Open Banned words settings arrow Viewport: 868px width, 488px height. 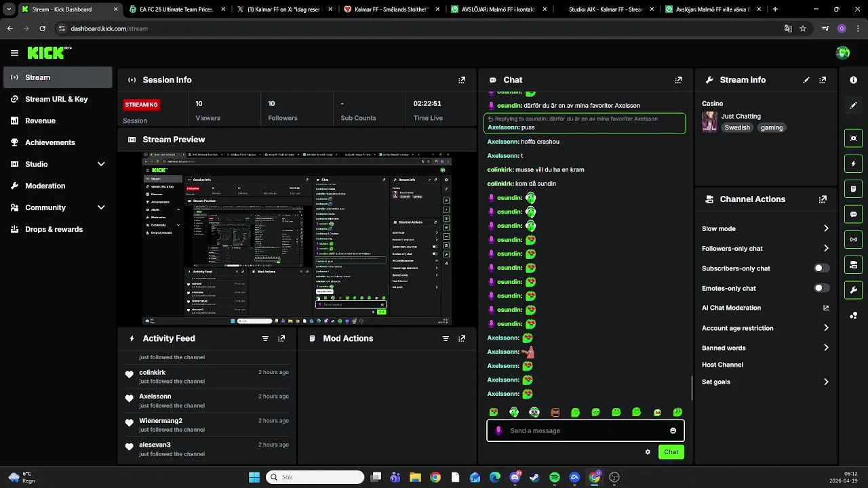click(826, 348)
